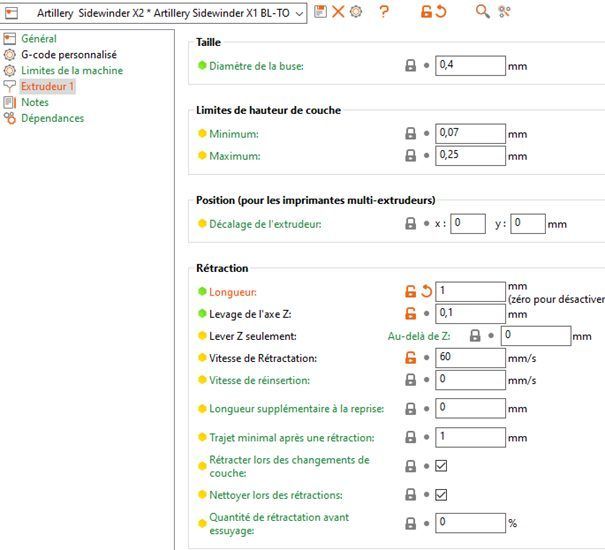Click the lock icon for Au-delà de Z
The height and width of the screenshot is (550, 605).
pos(475,335)
